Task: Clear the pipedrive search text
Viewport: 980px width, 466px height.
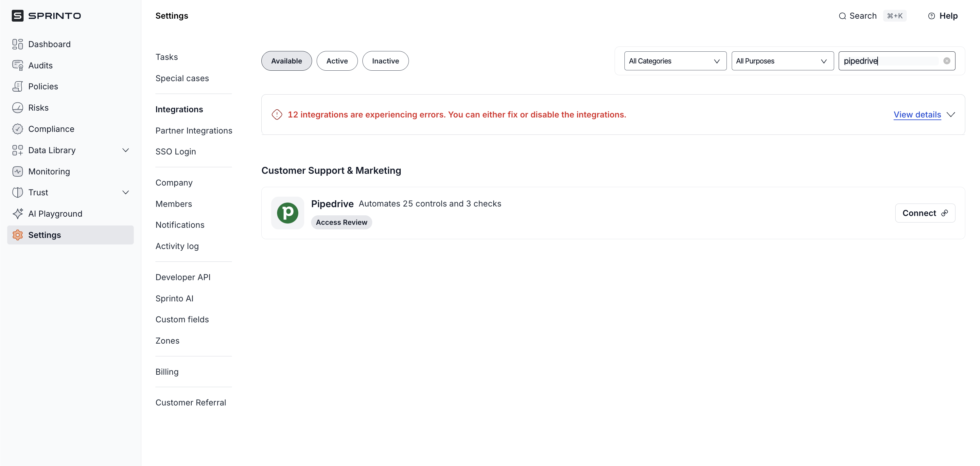Action: click(947, 61)
